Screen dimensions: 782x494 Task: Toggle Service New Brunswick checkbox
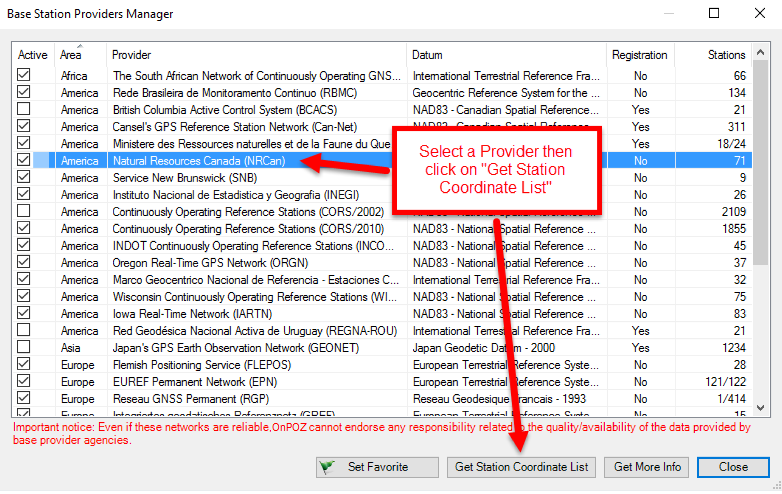pos(23,177)
